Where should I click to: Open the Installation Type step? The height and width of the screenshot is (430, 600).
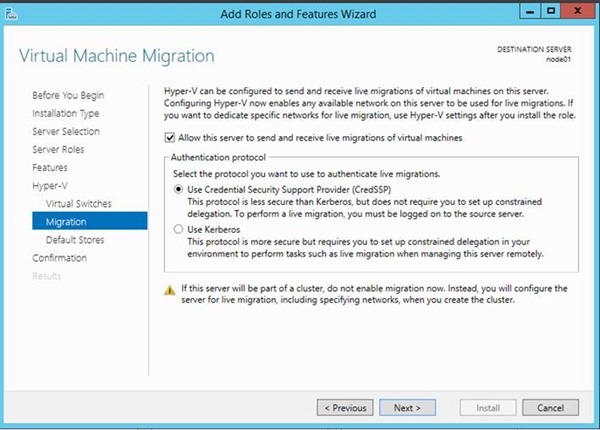[x=67, y=113]
